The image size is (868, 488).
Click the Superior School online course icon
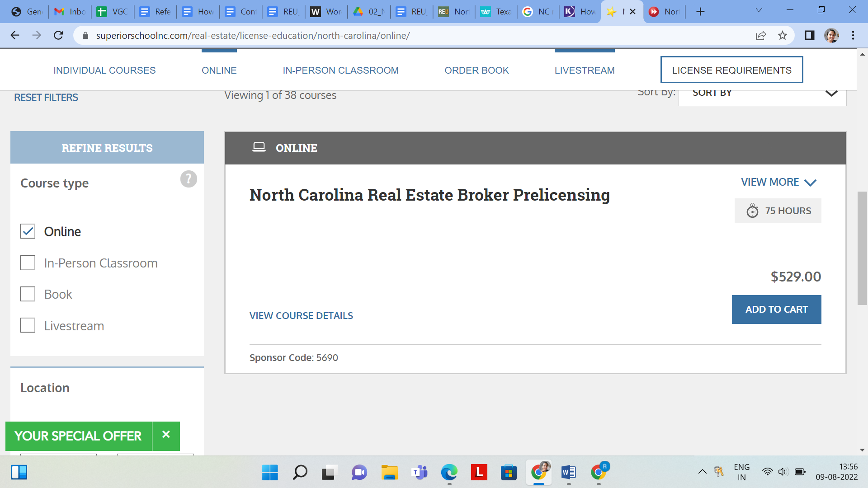259,148
